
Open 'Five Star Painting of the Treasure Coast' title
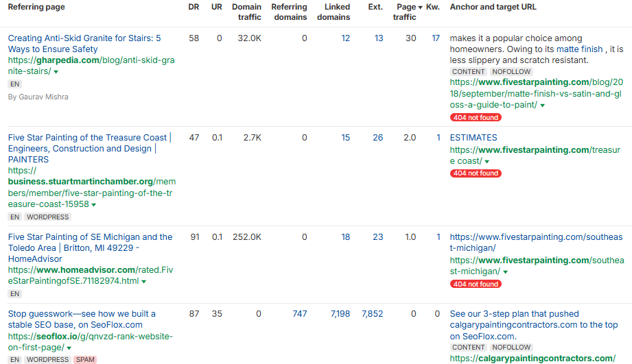[89, 149]
